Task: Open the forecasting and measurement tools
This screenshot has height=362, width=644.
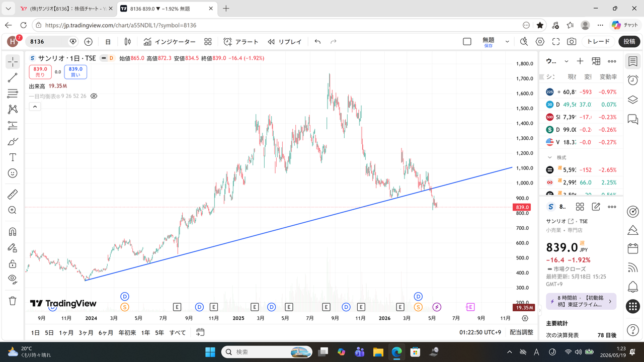Action: pos(13,125)
